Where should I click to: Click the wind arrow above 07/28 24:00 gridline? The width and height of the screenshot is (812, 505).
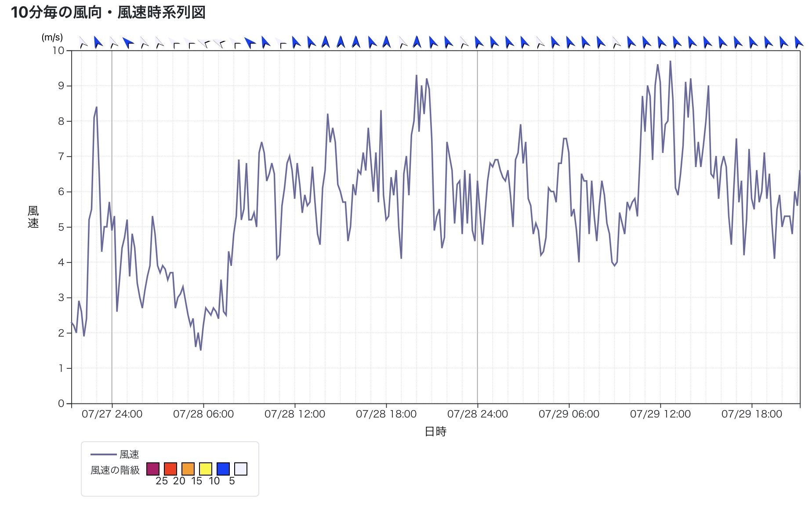coord(479,42)
